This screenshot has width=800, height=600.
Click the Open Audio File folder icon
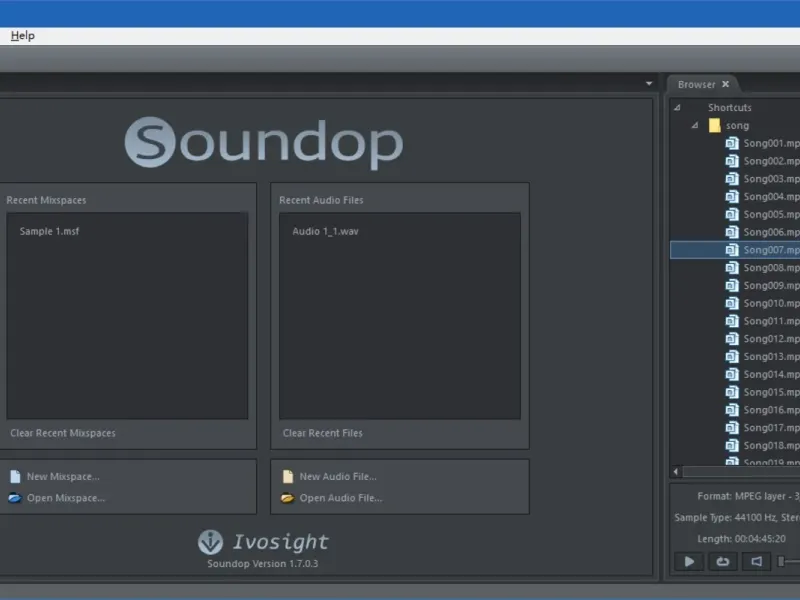tap(287, 498)
